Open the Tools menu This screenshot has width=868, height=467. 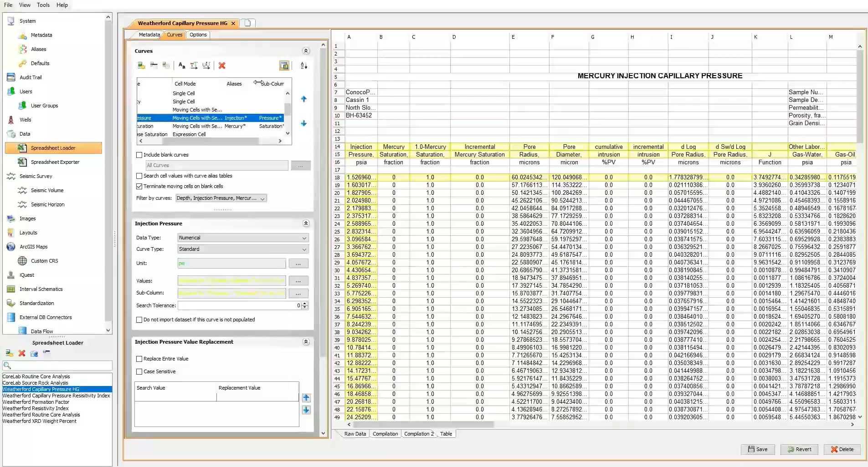[43, 5]
